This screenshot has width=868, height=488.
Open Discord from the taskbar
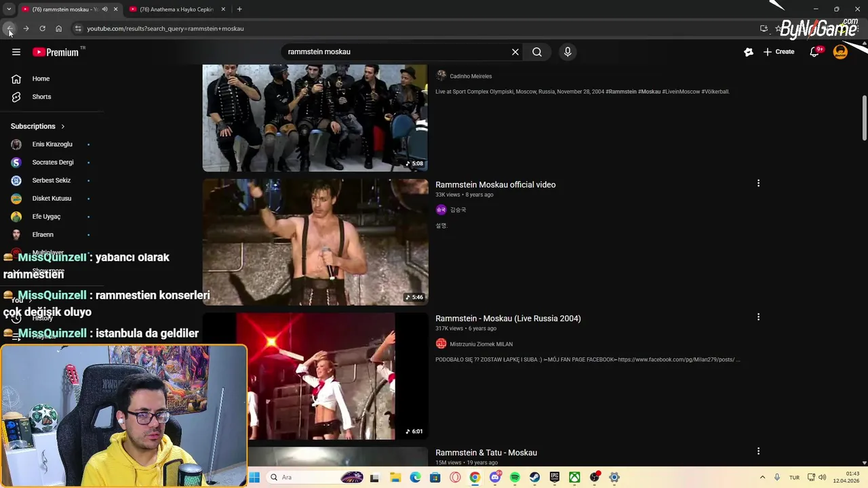tap(495, 477)
